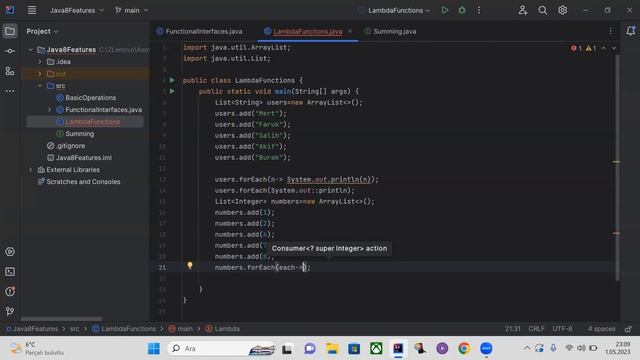Open Windows Start menu

click(154, 348)
